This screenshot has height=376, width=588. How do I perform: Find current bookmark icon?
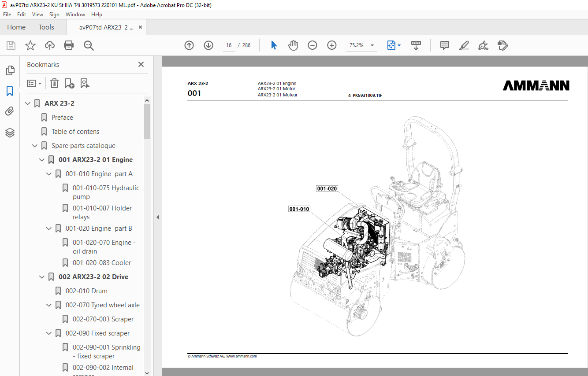(85, 83)
